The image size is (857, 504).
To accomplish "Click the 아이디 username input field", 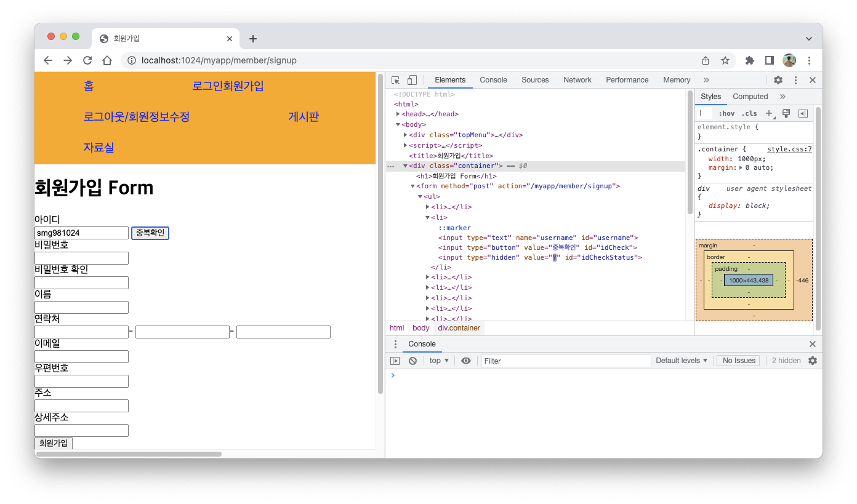I will (x=81, y=233).
